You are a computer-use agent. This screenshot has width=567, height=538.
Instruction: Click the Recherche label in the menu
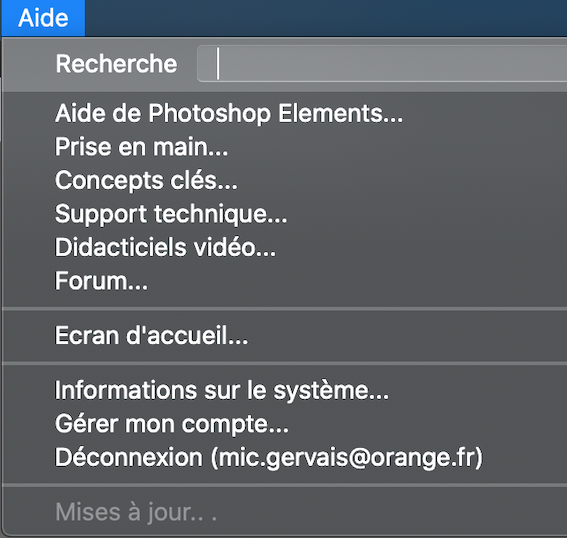pyautogui.click(x=116, y=64)
